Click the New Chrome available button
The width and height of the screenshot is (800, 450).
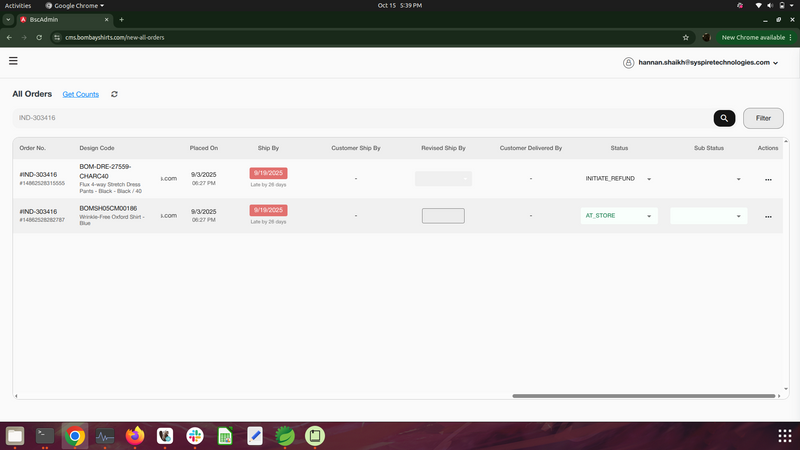(x=756, y=37)
